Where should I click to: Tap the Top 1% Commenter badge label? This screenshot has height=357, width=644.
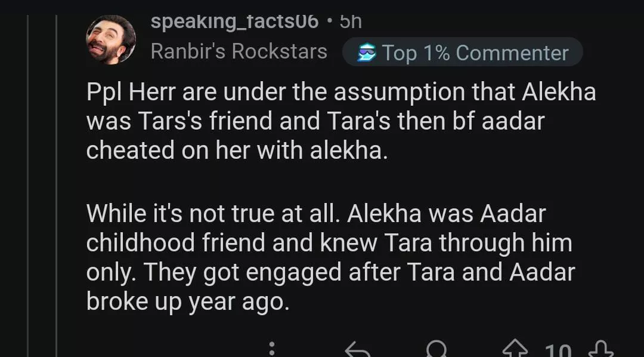[475, 53]
